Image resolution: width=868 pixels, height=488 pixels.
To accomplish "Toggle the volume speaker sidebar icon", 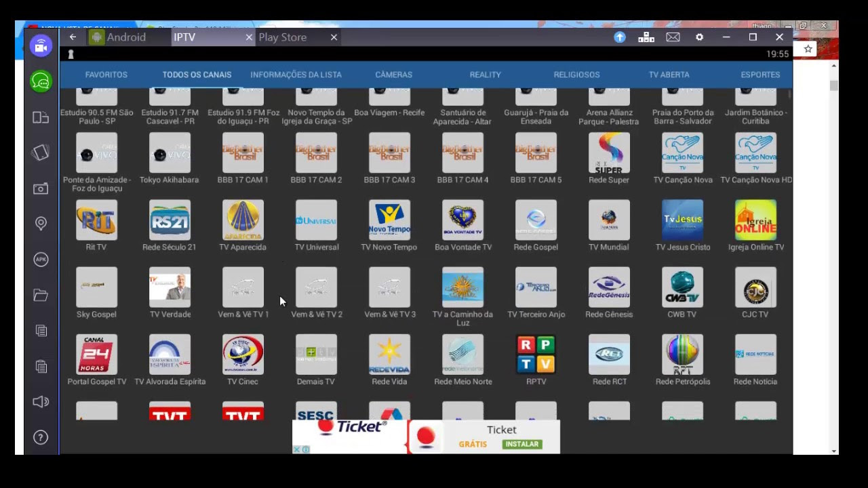I will 41,402.
